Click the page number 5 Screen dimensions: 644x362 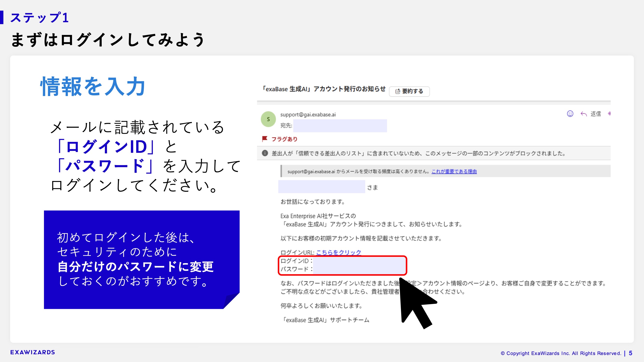[630, 353]
